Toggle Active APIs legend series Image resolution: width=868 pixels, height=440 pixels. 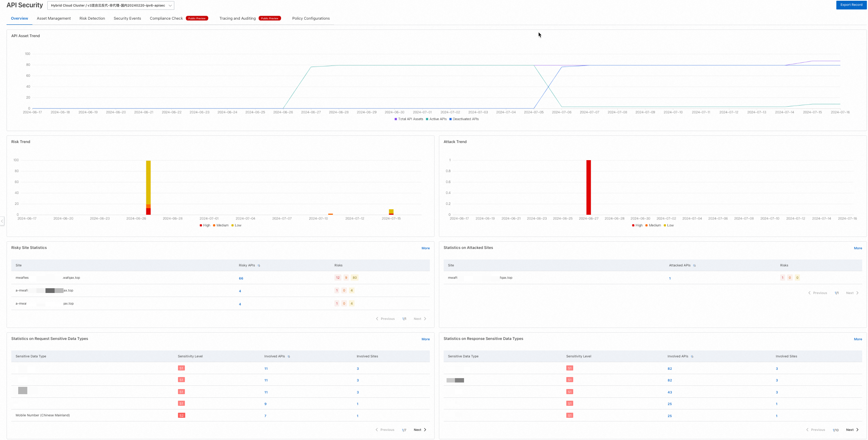(436, 119)
